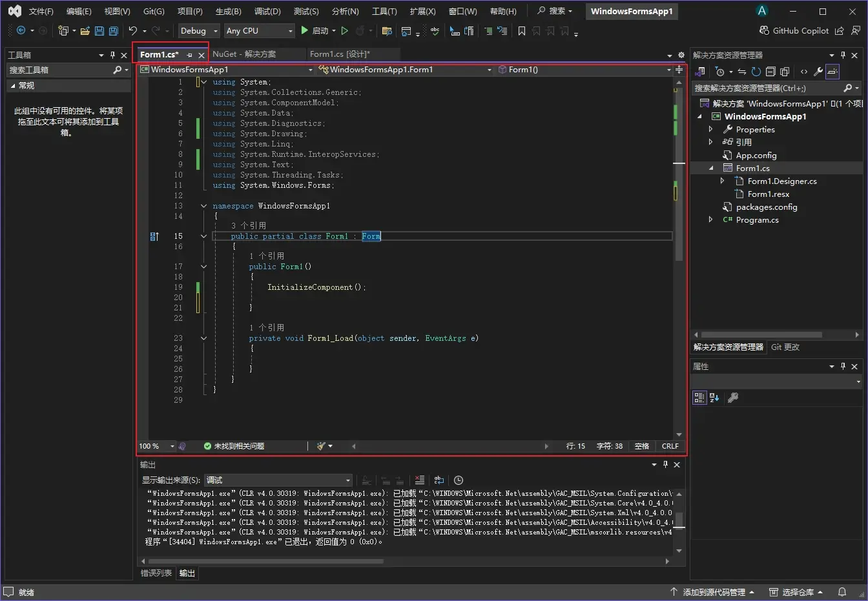The height and width of the screenshot is (601, 868).
Task: Click the Output panel horizontal scrollbar
Action: click(x=265, y=562)
